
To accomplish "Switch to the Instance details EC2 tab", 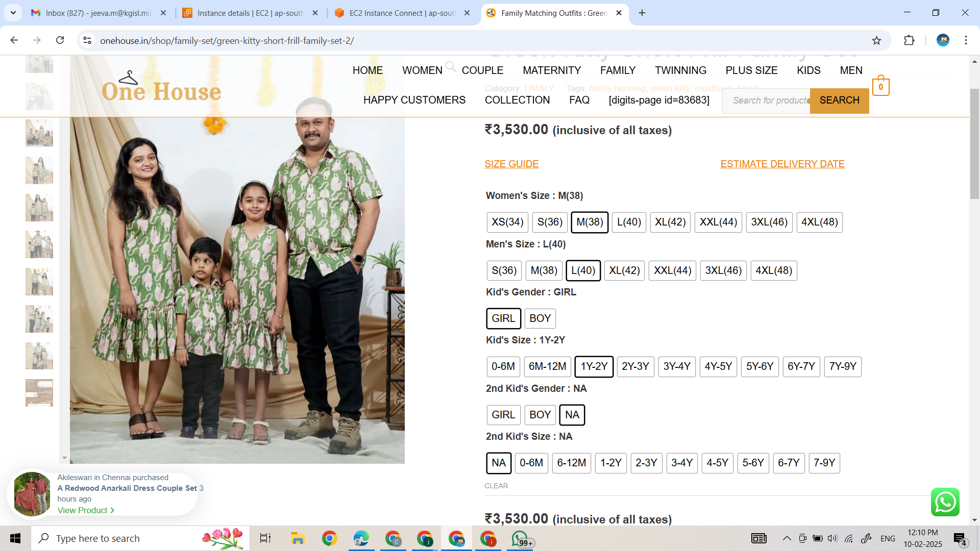I will tap(250, 13).
